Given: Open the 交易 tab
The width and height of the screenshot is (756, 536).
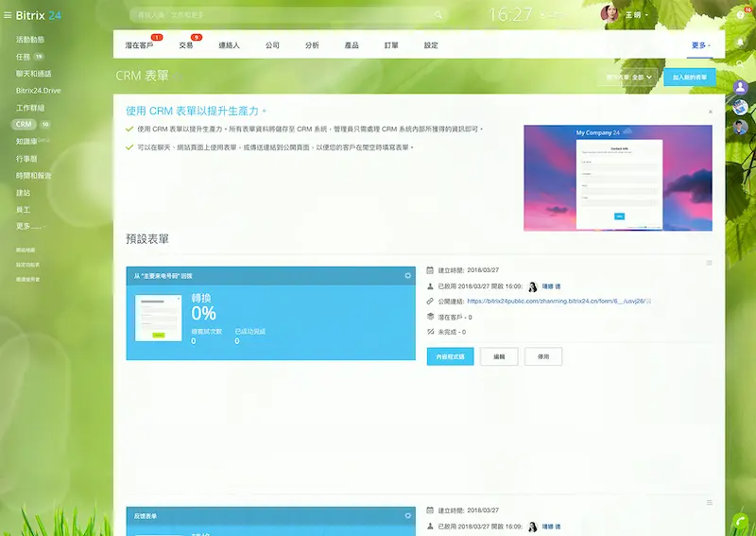Looking at the screenshot, I should (x=185, y=45).
